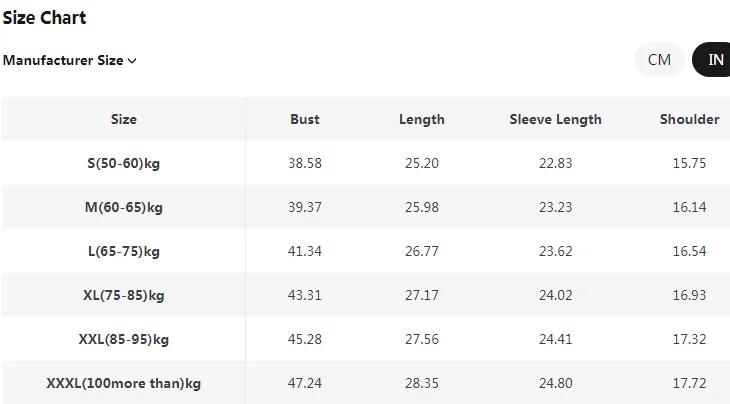Select the XL(75-85)kg size row

tap(366, 295)
